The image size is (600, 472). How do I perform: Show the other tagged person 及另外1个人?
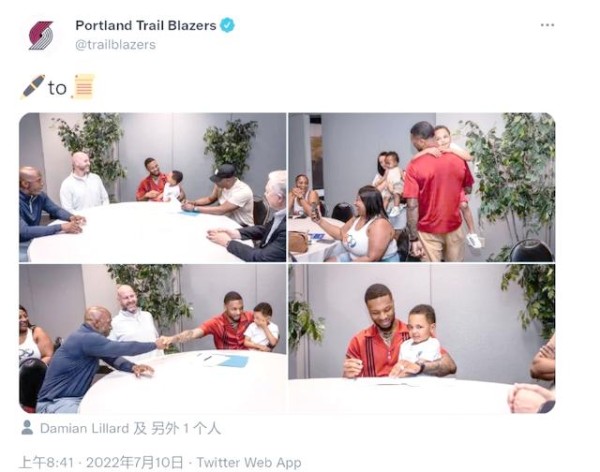coord(177,428)
